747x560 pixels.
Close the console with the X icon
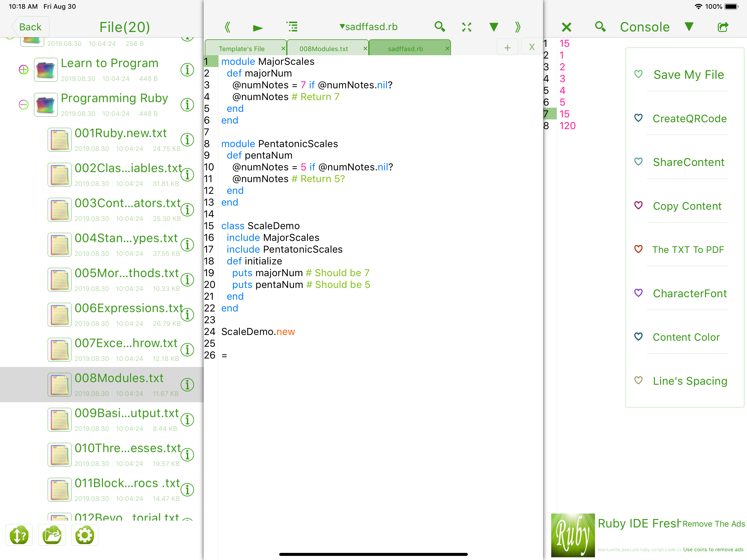coord(567,27)
